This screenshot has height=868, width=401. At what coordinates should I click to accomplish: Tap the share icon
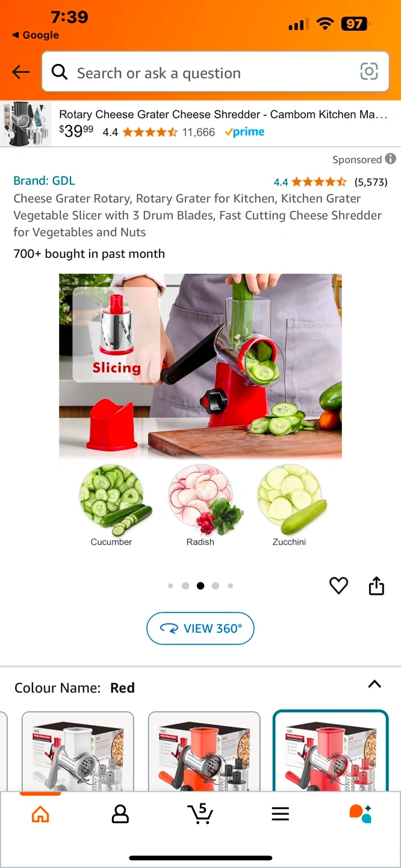(x=376, y=585)
